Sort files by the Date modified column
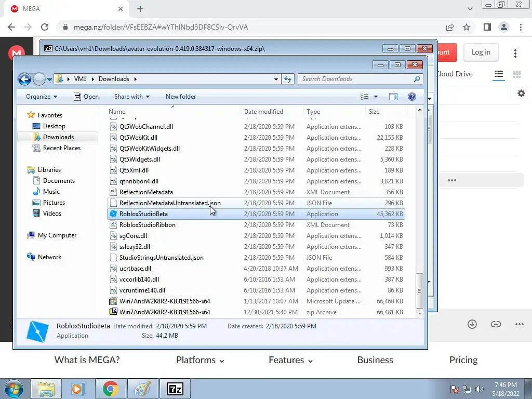Image resolution: width=532 pixels, height=399 pixels. [272, 112]
